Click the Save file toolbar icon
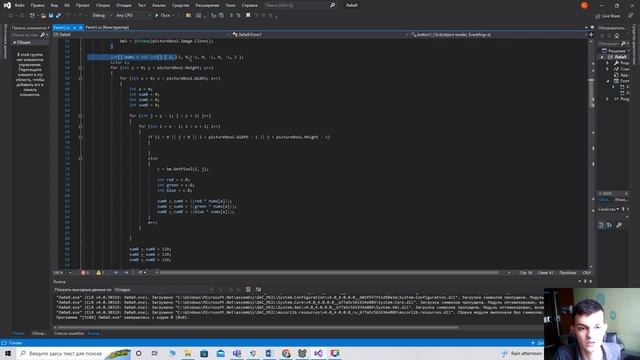Viewport: 640px width, 360px height. pos(51,16)
